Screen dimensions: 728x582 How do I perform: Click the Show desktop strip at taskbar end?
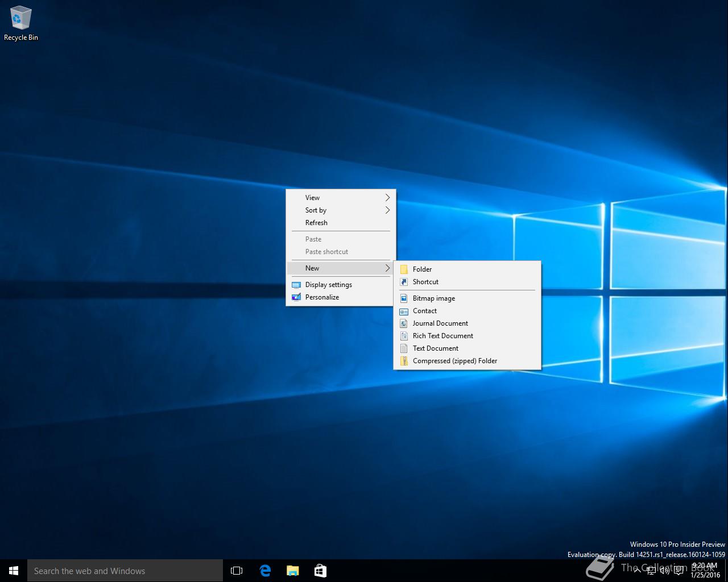(x=726, y=571)
